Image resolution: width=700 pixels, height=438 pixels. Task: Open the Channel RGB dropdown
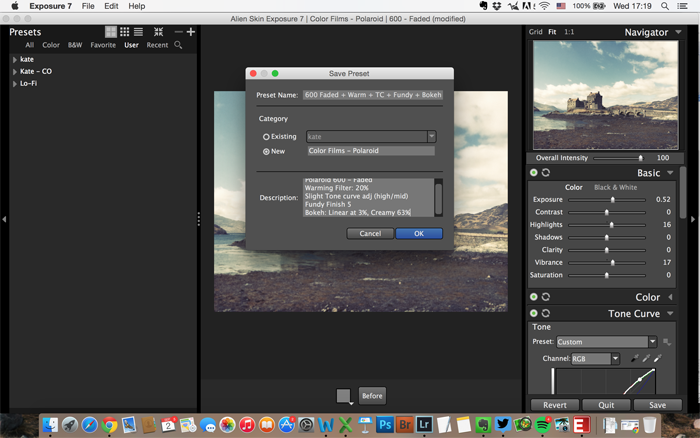(x=615, y=359)
